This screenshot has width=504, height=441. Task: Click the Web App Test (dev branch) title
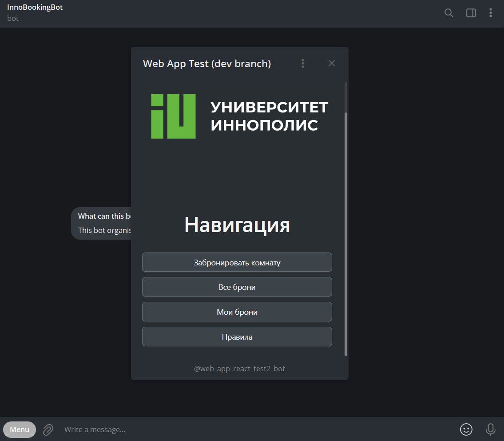pyautogui.click(x=207, y=64)
